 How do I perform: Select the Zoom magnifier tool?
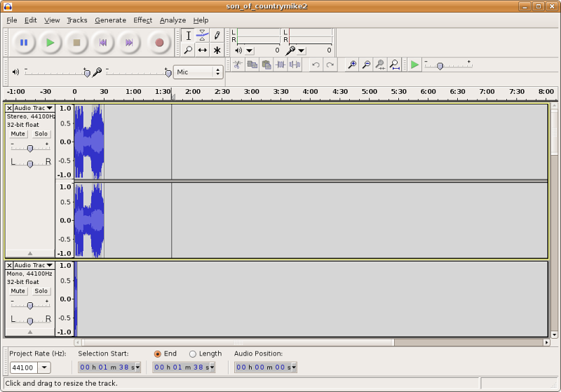point(188,50)
